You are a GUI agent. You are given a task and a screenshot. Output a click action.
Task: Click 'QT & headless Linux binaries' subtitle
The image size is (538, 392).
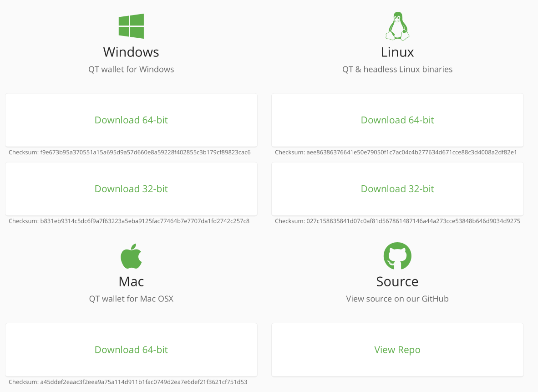[x=397, y=69]
